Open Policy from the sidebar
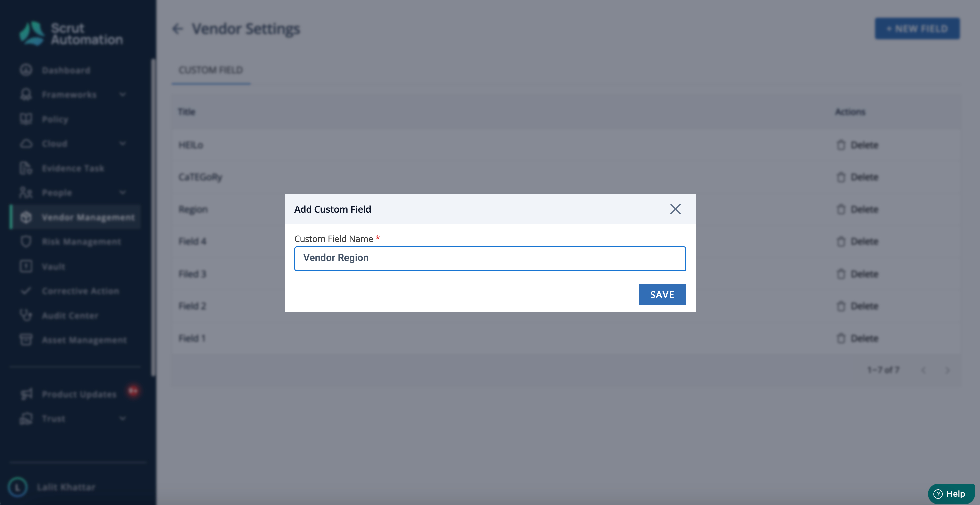980x505 pixels. [55, 119]
